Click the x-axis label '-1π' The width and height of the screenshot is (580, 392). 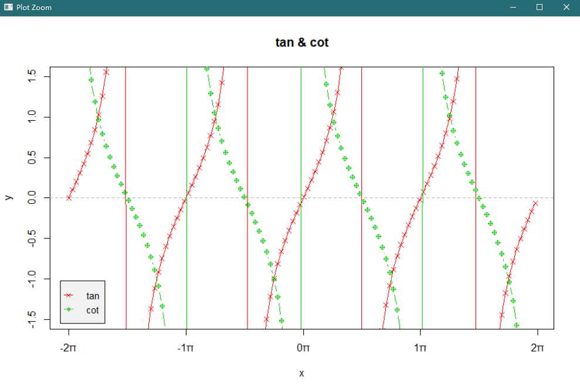pyautogui.click(x=185, y=347)
